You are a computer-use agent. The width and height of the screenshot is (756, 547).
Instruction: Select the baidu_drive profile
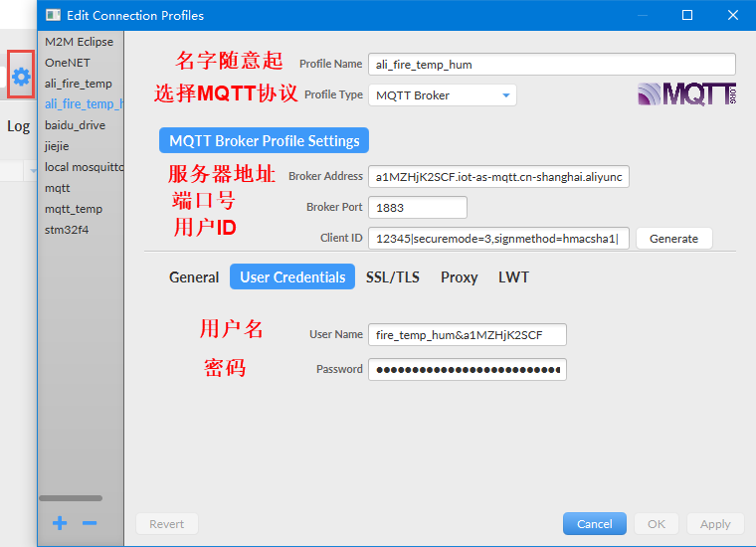click(x=81, y=125)
